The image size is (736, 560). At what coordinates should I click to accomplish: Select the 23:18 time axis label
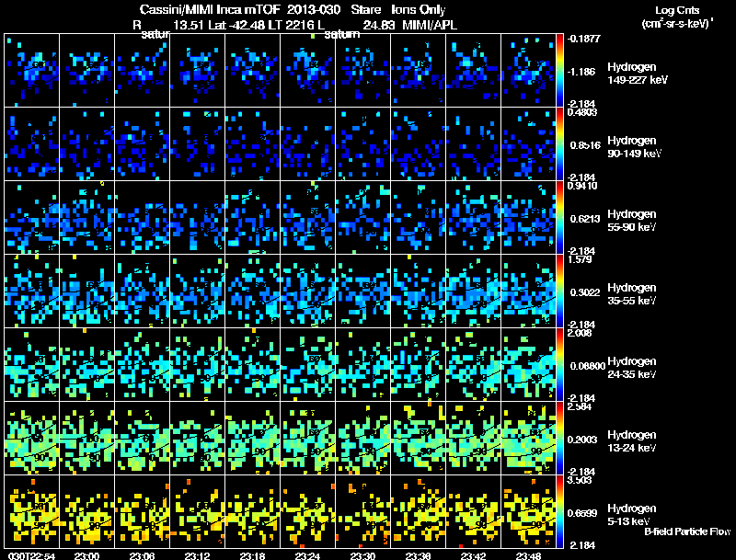click(252, 556)
